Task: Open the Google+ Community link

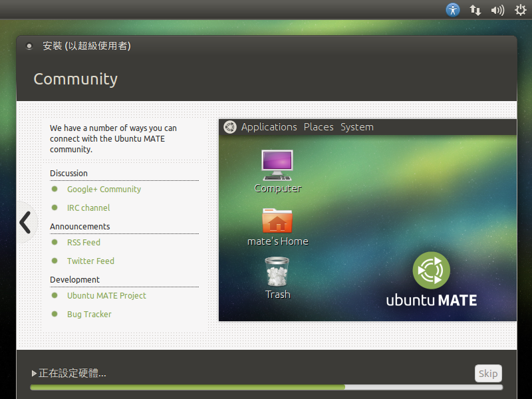Action: point(104,190)
